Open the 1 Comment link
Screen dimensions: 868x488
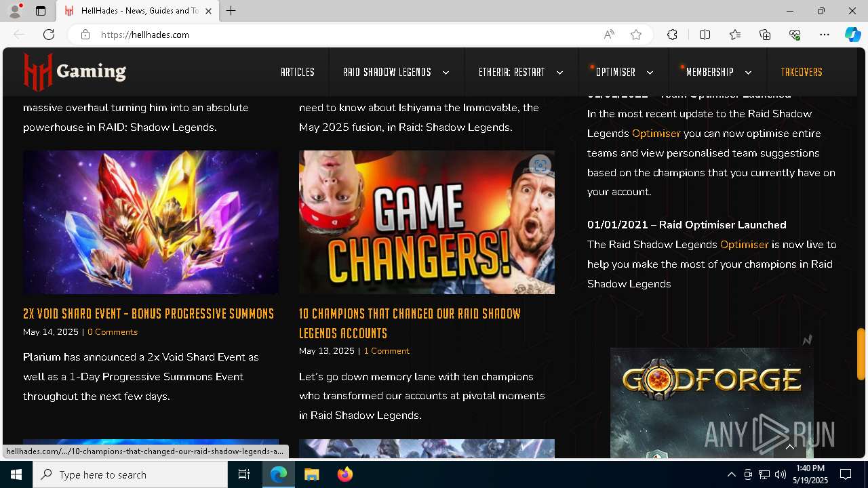click(387, 351)
